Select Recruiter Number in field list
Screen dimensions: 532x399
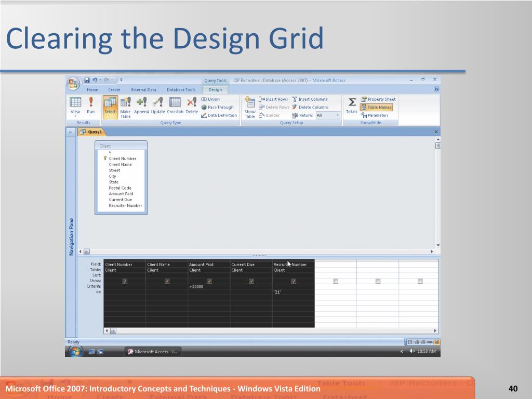point(126,206)
